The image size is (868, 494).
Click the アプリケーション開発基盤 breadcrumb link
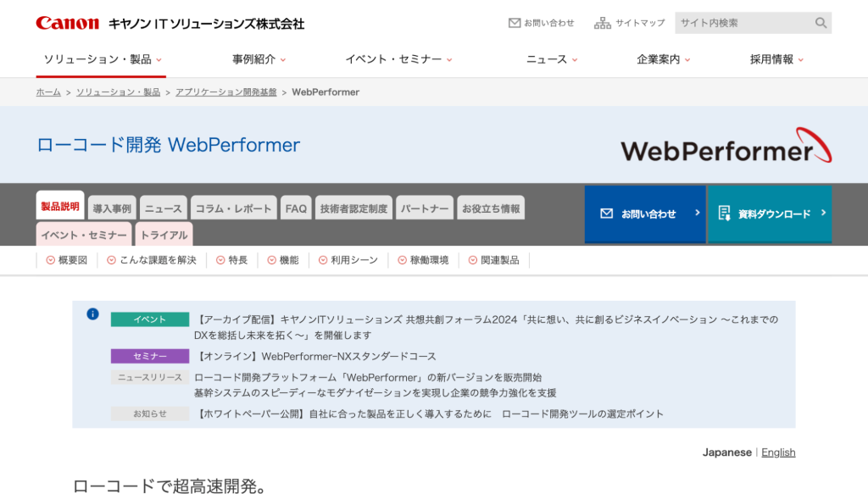(225, 92)
